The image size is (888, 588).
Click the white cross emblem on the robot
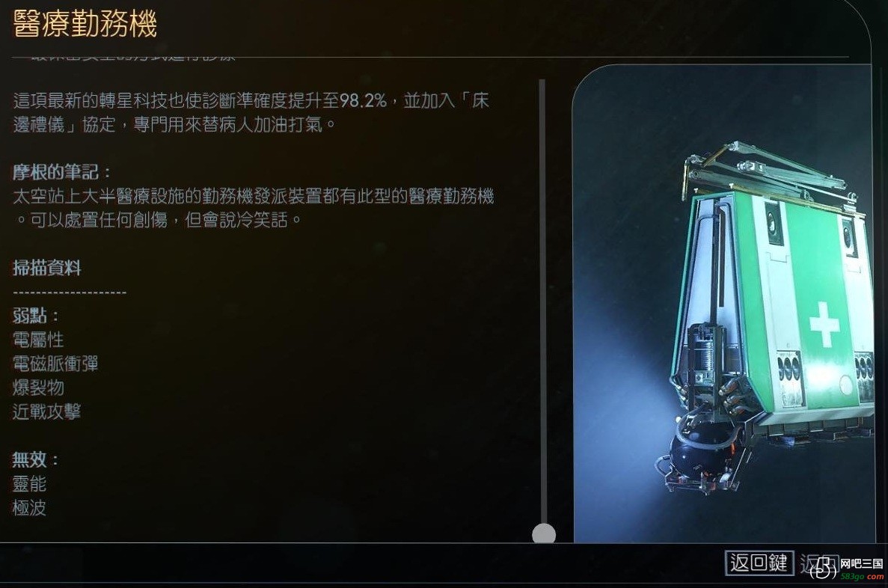click(824, 324)
